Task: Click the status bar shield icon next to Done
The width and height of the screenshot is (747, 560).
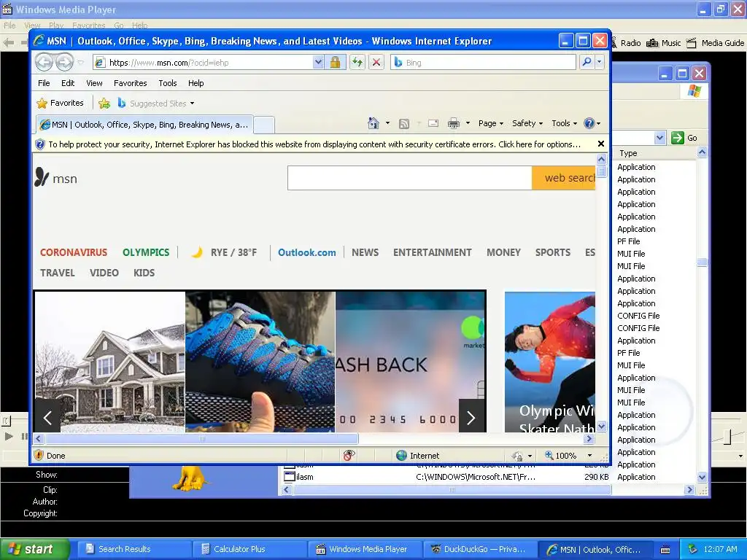Action: pos(39,455)
